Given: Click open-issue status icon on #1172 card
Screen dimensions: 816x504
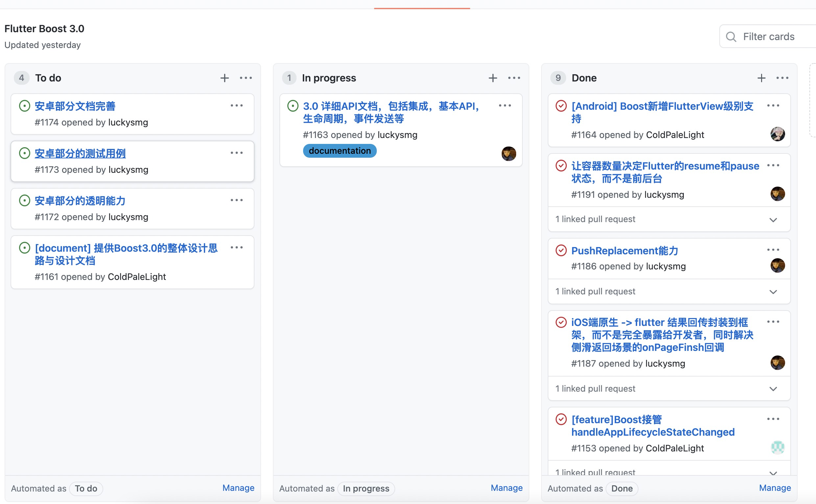Looking at the screenshot, I should [x=24, y=201].
